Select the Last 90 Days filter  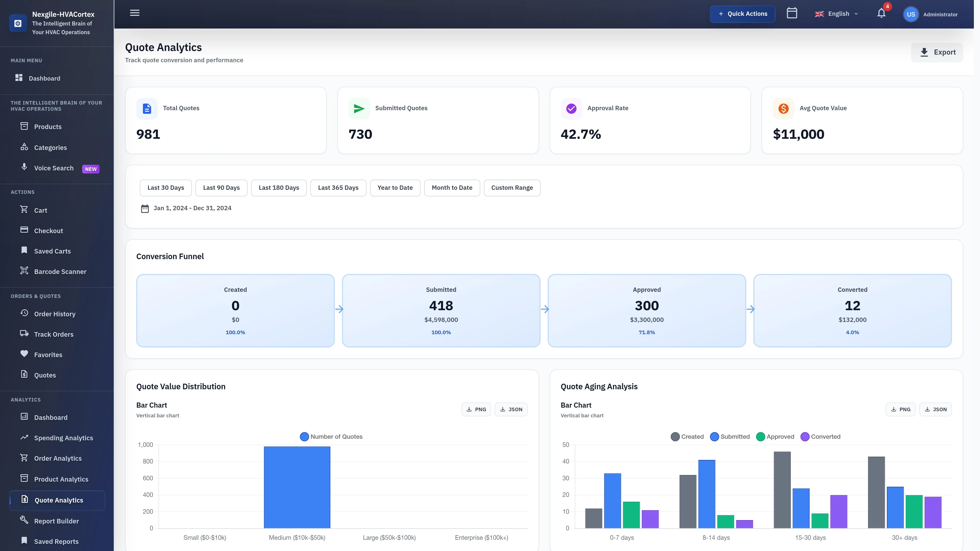click(x=221, y=187)
